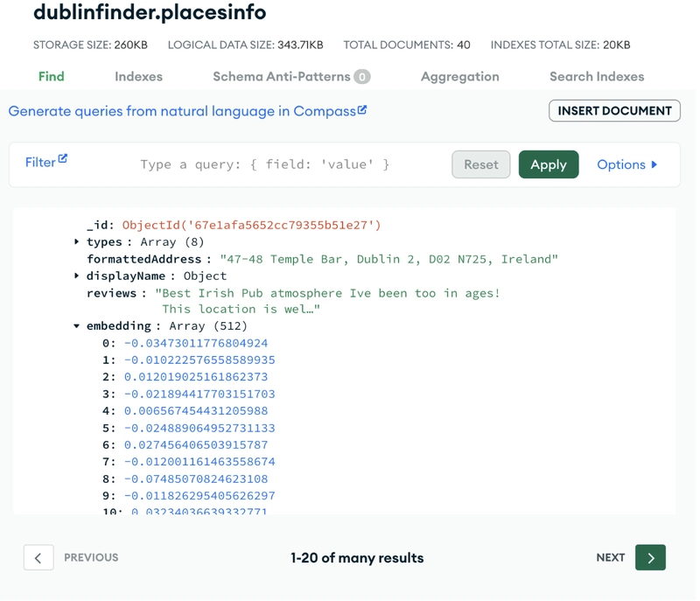Click the previous page arrow icon

tap(38, 557)
